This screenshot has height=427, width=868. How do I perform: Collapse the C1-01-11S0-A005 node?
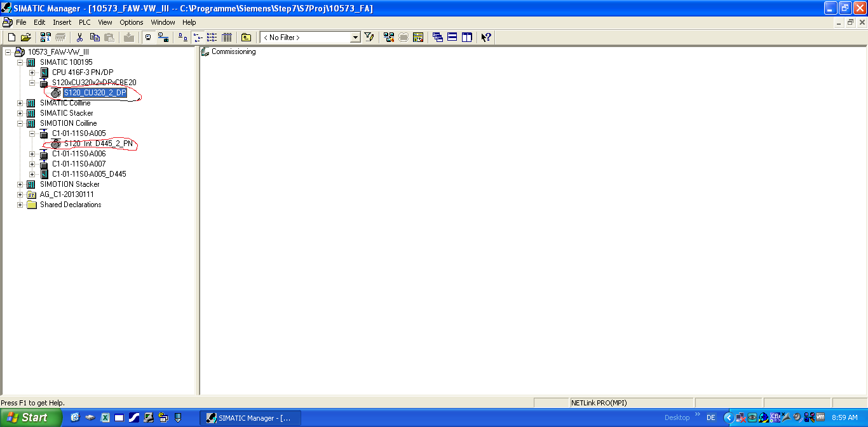pos(32,133)
